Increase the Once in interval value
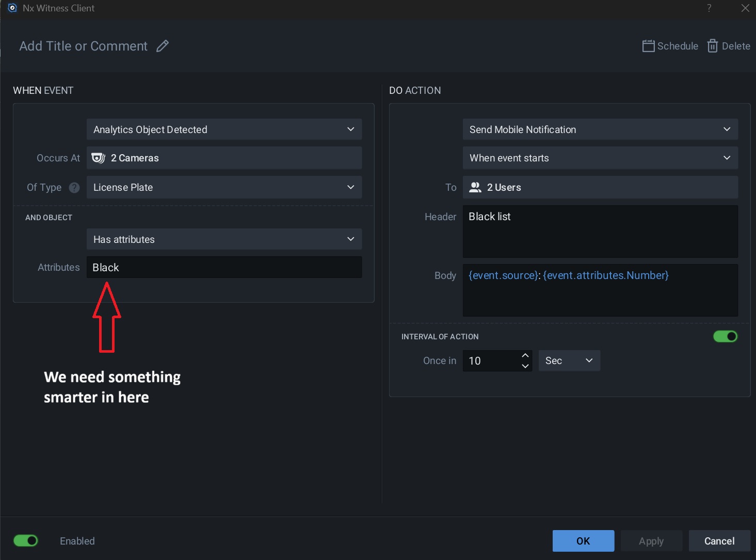The height and width of the screenshot is (560, 756). [525, 355]
